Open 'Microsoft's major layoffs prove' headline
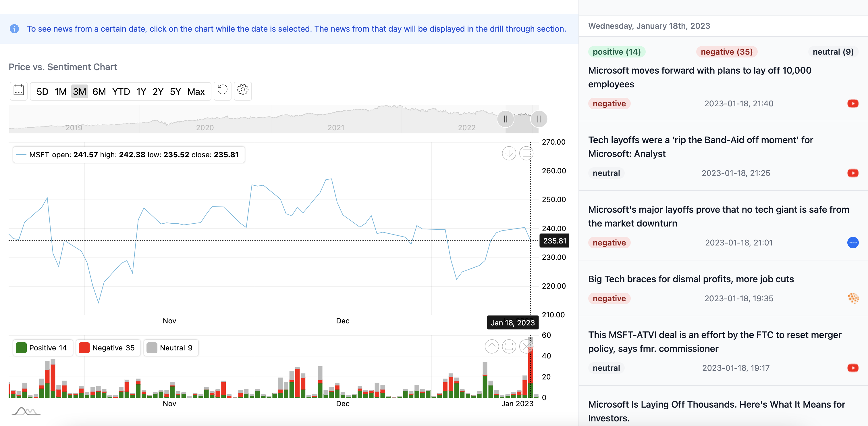The image size is (868, 426). pos(719,216)
